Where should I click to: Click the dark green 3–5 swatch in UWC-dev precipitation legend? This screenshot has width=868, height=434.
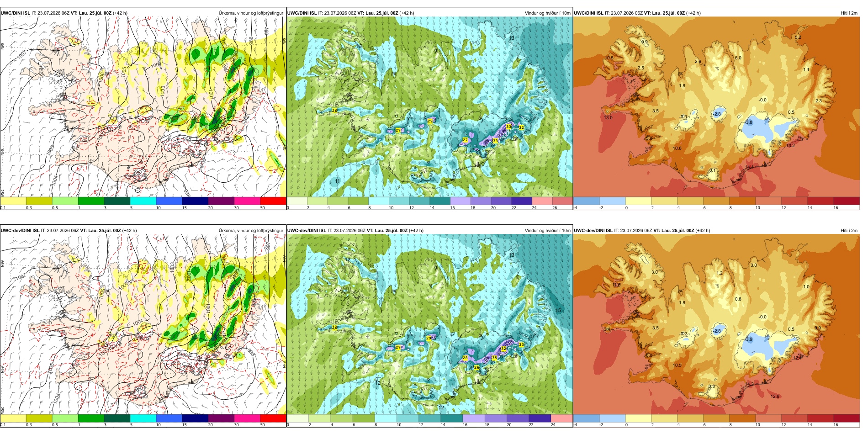117,418
